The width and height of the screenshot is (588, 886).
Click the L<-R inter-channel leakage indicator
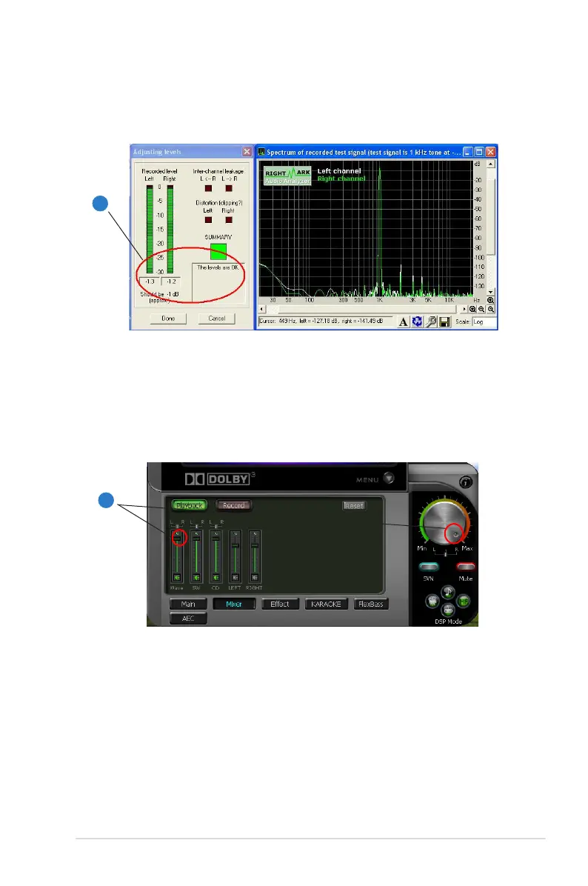coord(208,188)
